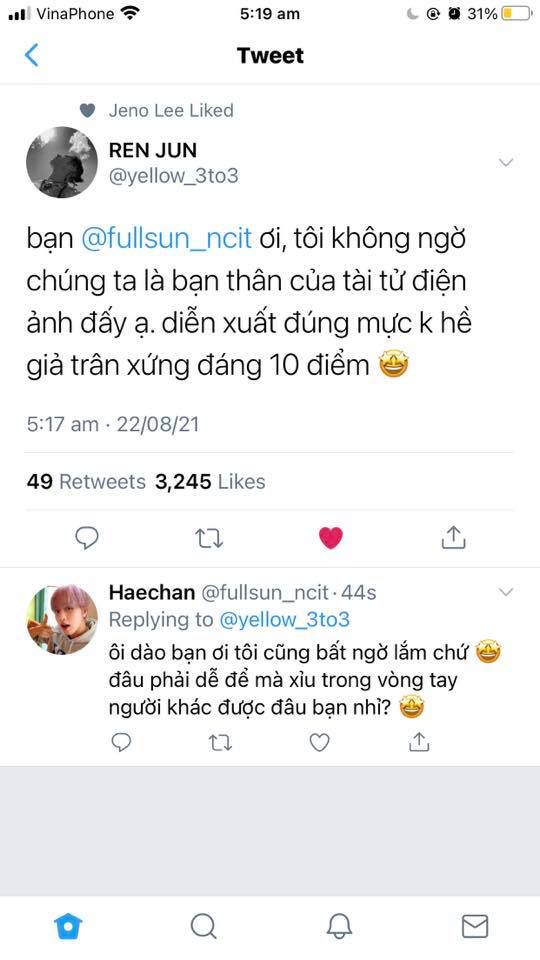Open the Messages envelope tab
The image size is (540, 960).
click(474, 927)
